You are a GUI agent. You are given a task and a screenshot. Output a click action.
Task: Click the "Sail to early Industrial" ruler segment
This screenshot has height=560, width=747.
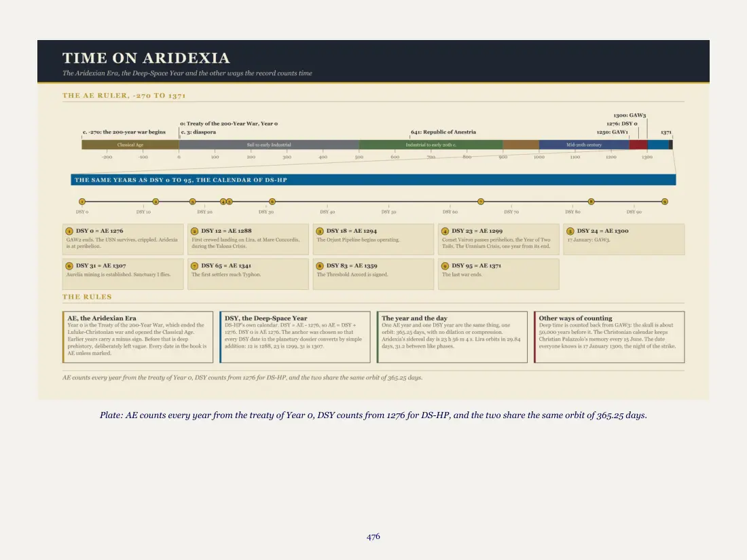(269, 145)
